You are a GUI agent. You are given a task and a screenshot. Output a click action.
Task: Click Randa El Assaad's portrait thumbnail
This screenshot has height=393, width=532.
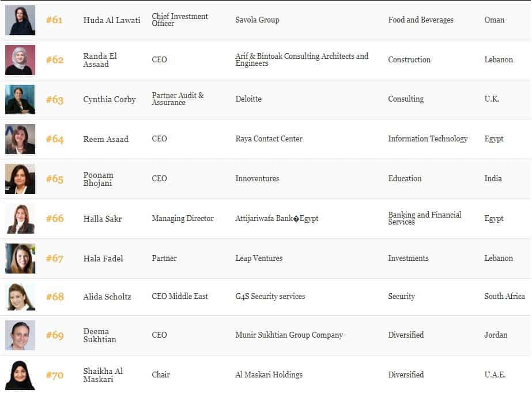(x=20, y=60)
